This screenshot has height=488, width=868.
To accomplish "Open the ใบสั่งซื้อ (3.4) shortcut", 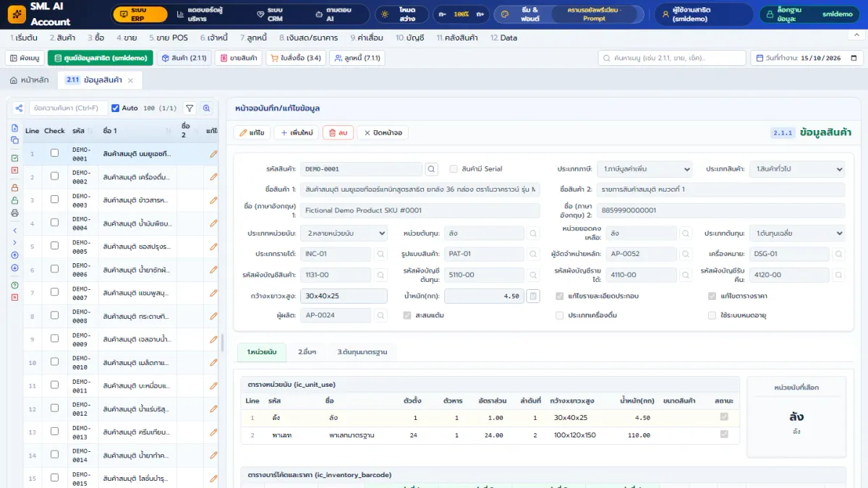I will pyautogui.click(x=295, y=58).
